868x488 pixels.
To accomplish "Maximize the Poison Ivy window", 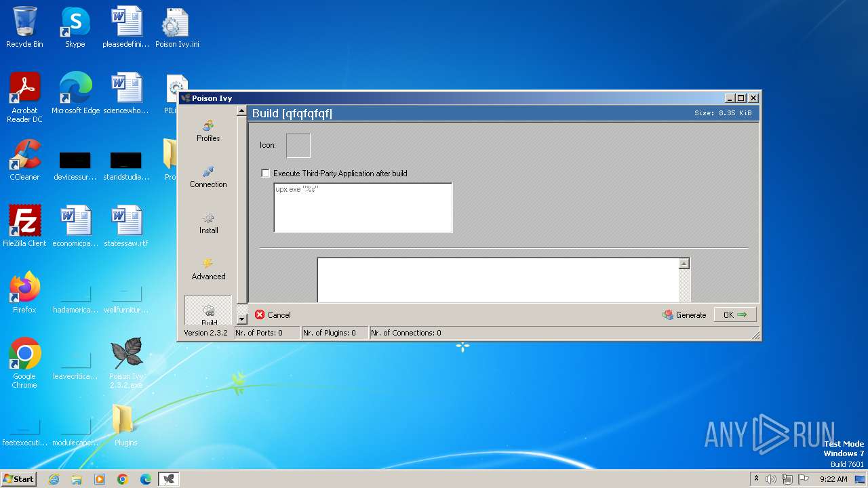I will pyautogui.click(x=741, y=98).
